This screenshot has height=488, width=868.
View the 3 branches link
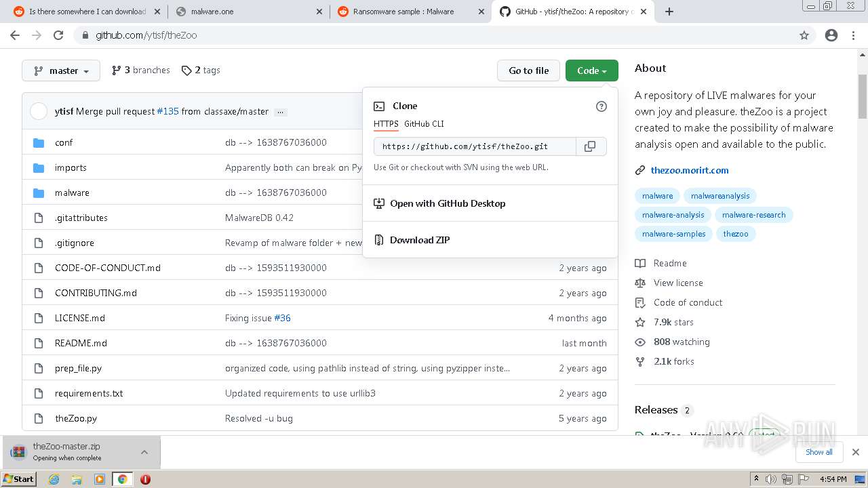point(141,70)
